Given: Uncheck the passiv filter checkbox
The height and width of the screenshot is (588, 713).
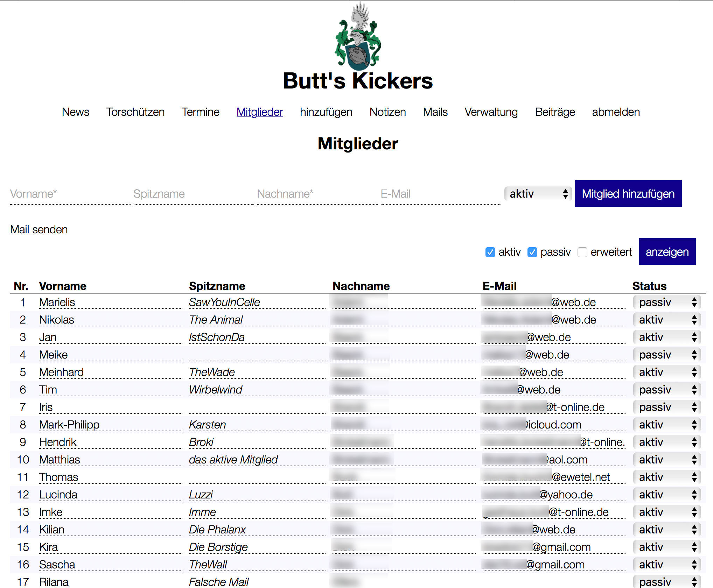Looking at the screenshot, I should pos(532,252).
